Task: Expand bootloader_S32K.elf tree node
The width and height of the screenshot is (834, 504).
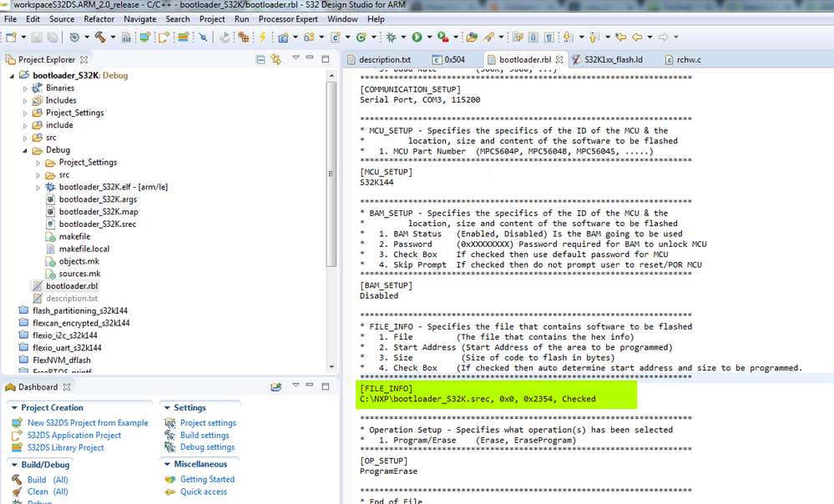Action: pyautogui.click(x=38, y=187)
